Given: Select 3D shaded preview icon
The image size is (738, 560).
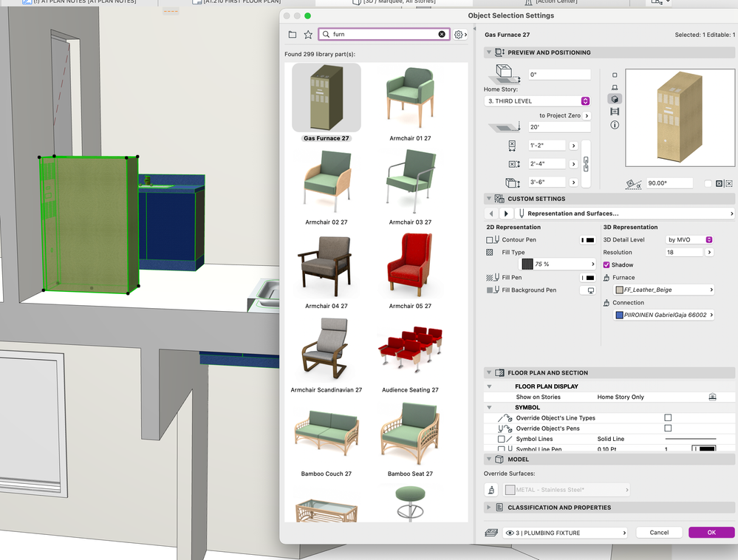Looking at the screenshot, I should (615, 99).
